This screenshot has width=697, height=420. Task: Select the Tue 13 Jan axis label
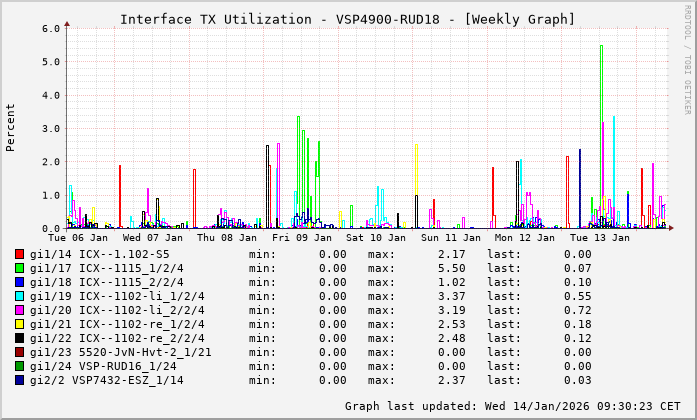coord(597,238)
